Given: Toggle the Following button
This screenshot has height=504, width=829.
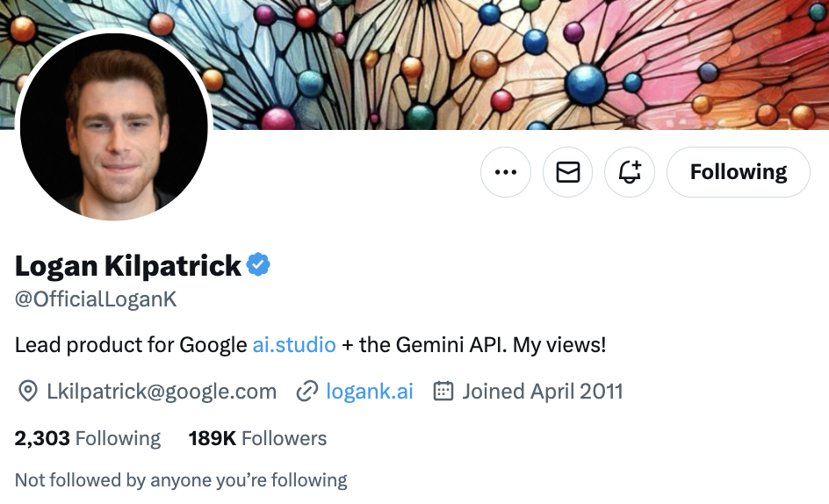Looking at the screenshot, I should click(x=738, y=172).
